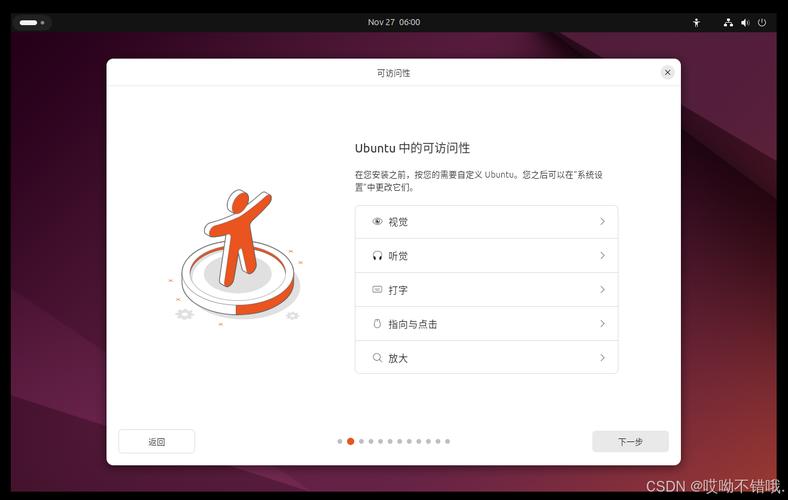Click the heading Ubuntu 中的可访问性
Screen dimensions: 788x500
click(x=412, y=148)
